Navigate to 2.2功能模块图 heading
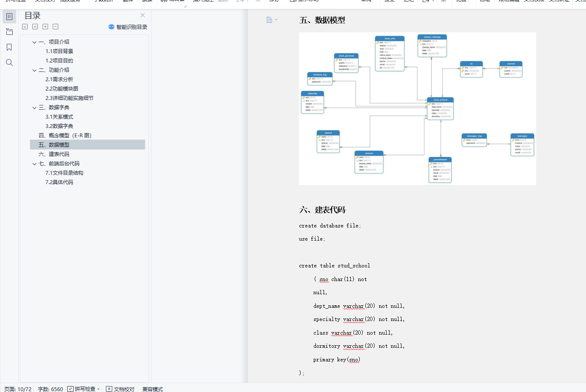This screenshot has width=586, height=392. [x=62, y=89]
